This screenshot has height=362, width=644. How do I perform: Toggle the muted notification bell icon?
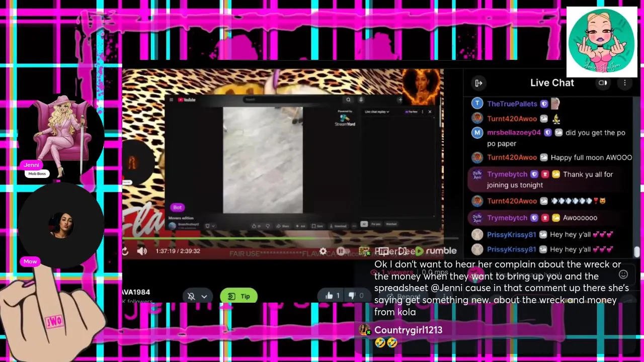(191, 296)
